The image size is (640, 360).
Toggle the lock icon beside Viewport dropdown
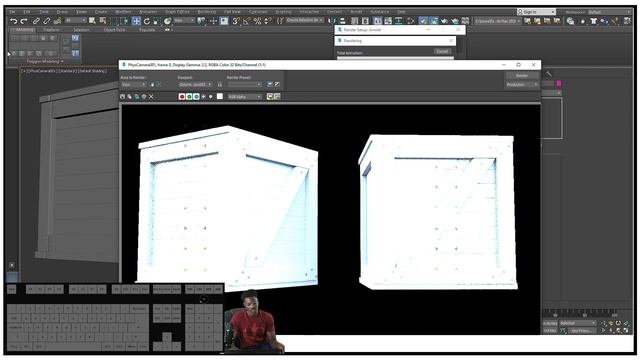click(220, 84)
